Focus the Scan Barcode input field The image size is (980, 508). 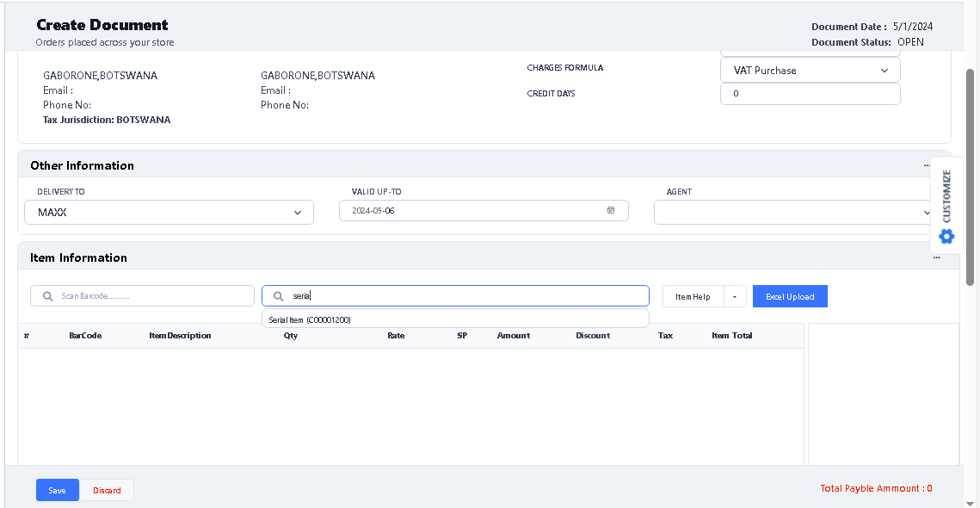pyautogui.click(x=151, y=296)
